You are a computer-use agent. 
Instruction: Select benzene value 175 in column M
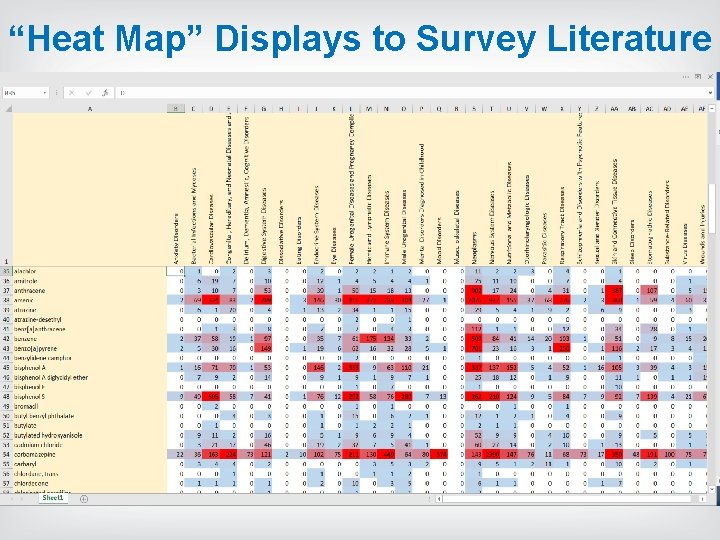click(x=369, y=339)
